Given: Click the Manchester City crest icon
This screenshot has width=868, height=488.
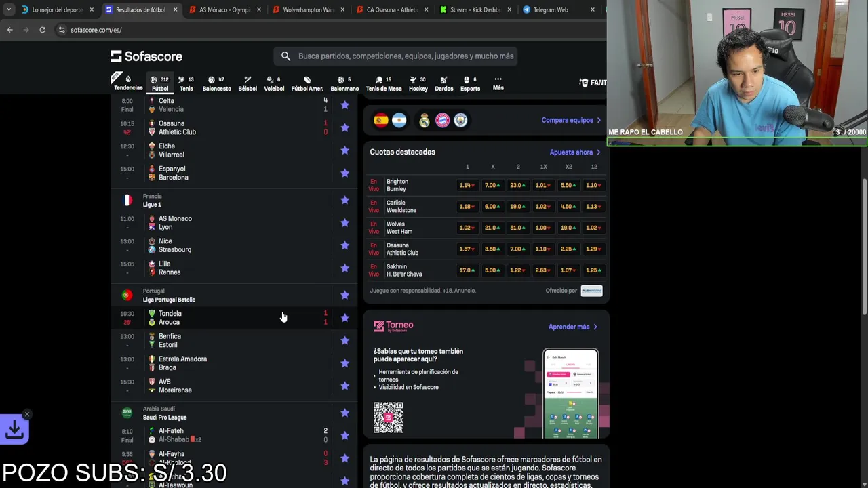Looking at the screenshot, I should [x=460, y=121].
